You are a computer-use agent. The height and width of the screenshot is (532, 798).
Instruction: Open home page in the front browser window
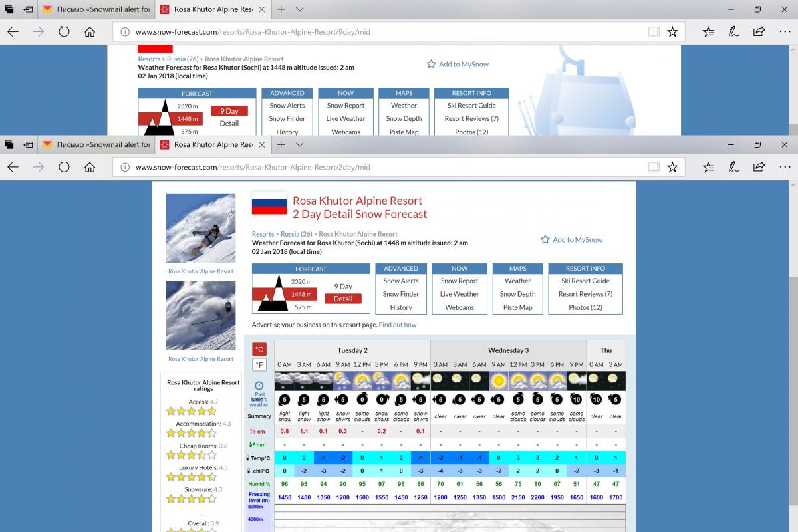coord(90,167)
